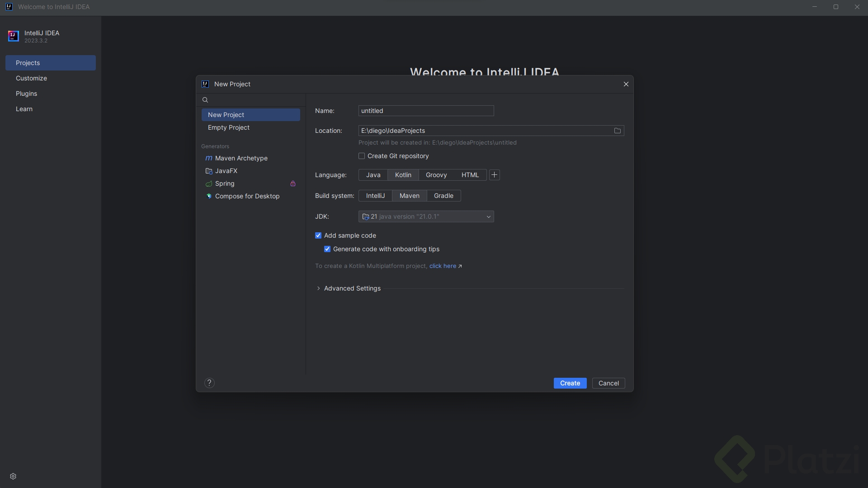Toggle Generate code with onboarding tips

click(x=327, y=249)
